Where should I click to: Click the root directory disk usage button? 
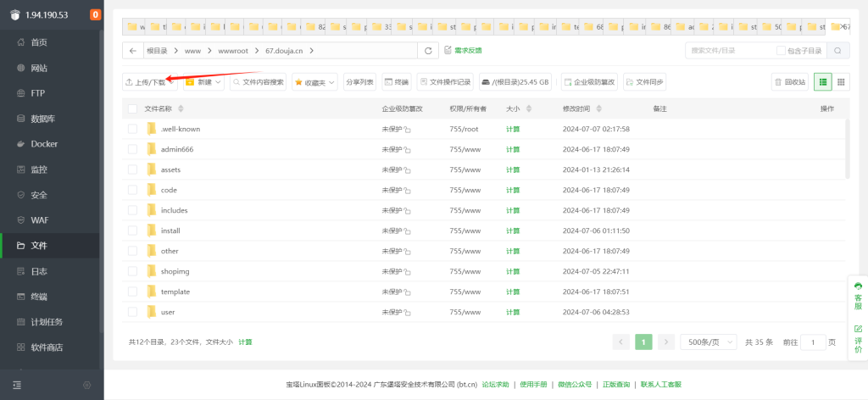pos(515,82)
